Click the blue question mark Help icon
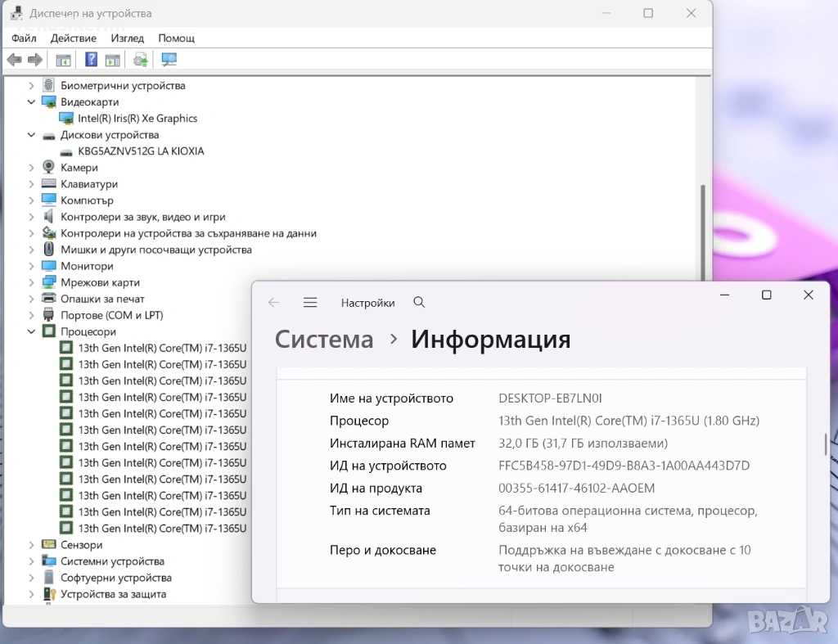 tap(91, 60)
